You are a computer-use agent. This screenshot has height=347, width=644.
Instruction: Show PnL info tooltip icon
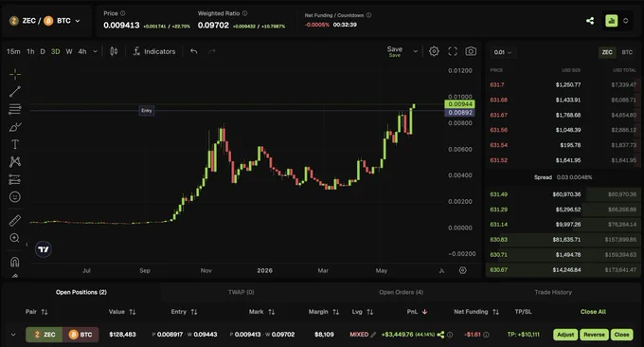pyautogui.click(x=450, y=335)
